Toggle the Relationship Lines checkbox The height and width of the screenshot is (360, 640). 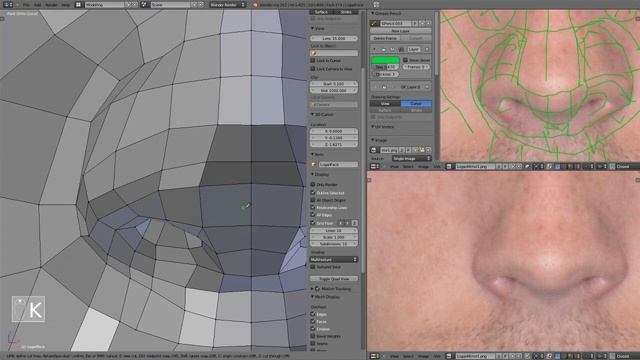[313, 207]
